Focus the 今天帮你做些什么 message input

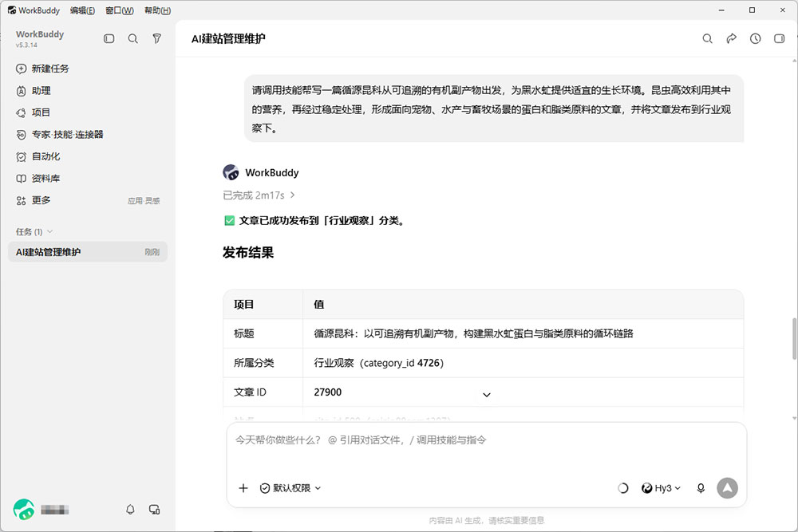[487, 440]
